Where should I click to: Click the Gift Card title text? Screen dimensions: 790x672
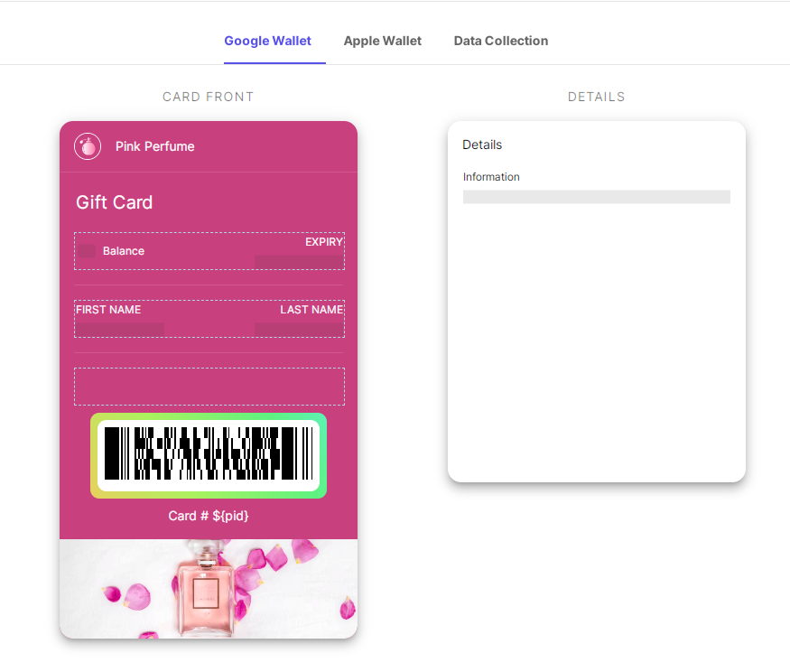point(115,202)
